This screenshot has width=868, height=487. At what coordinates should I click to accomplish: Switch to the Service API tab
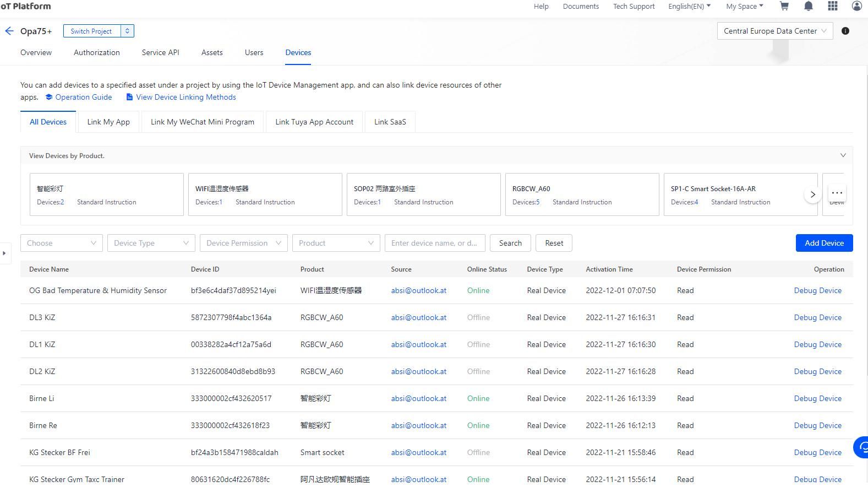point(160,52)
